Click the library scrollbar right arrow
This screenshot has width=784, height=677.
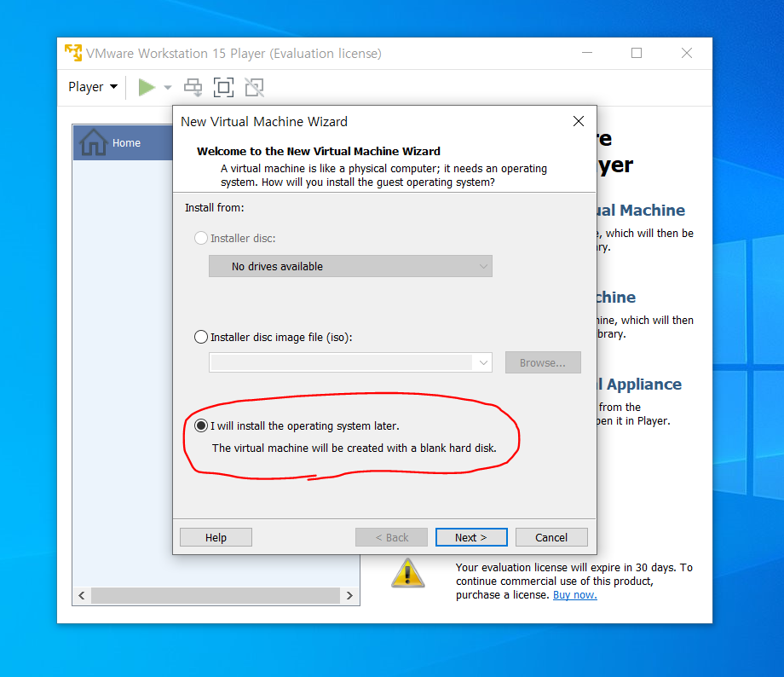coord(349,595)
